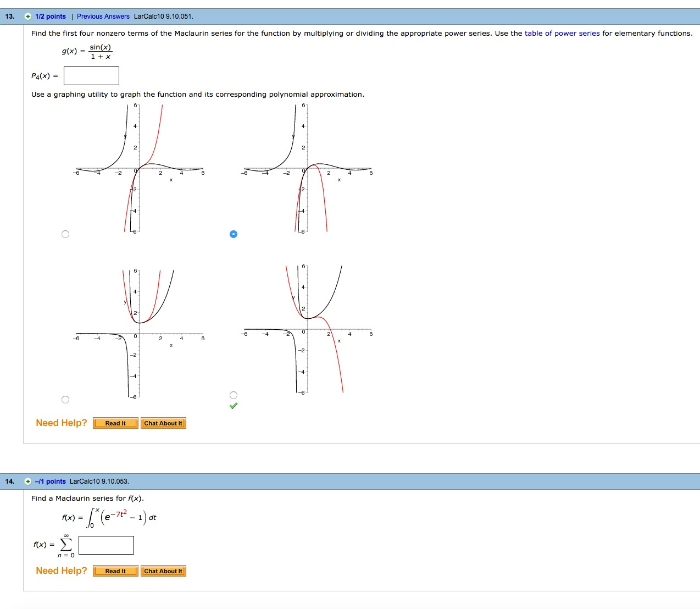
Task: Click inside the P4(x) answer box
Action: pos(91,75)
